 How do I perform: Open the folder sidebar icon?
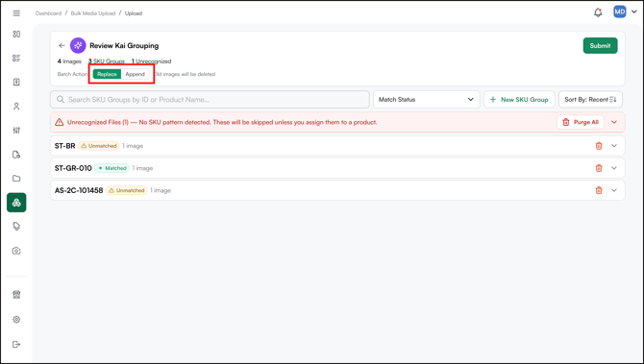[x=16, y=179]
